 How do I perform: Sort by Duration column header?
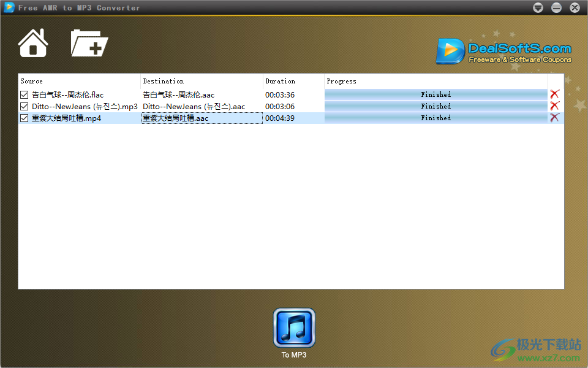tap(293, 81)
